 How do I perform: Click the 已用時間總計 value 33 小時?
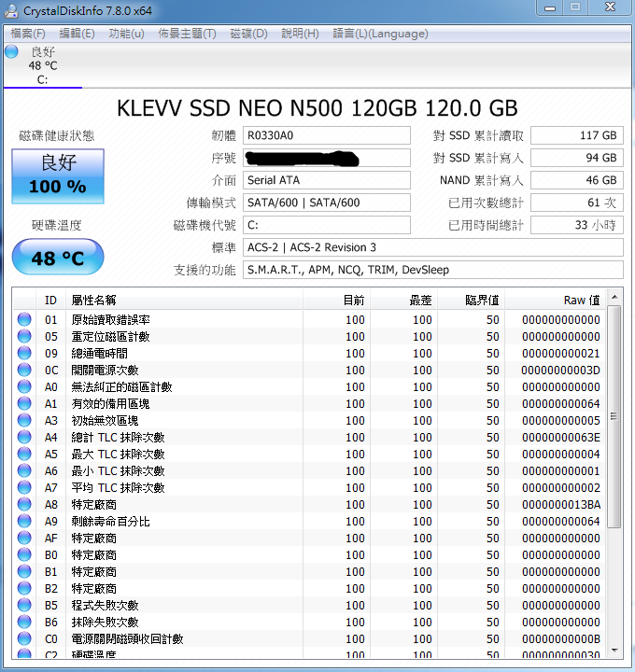(x=577, y=225)
